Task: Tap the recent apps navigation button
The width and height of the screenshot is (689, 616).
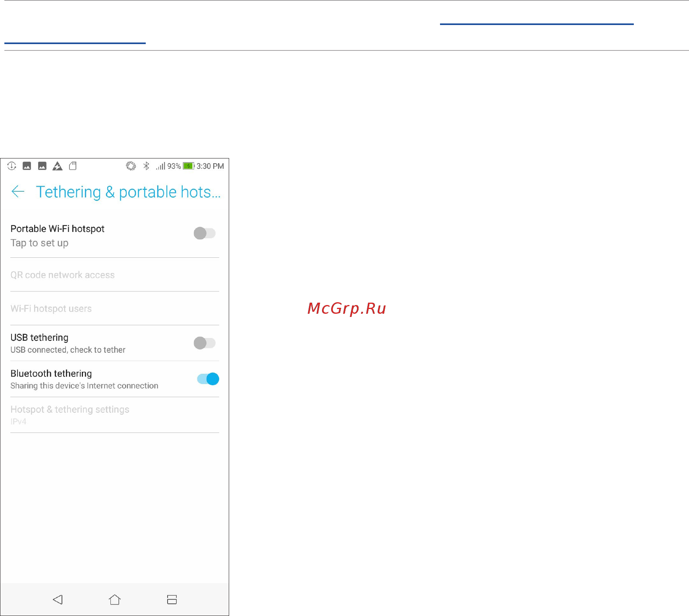Action: tap(172, 599)
